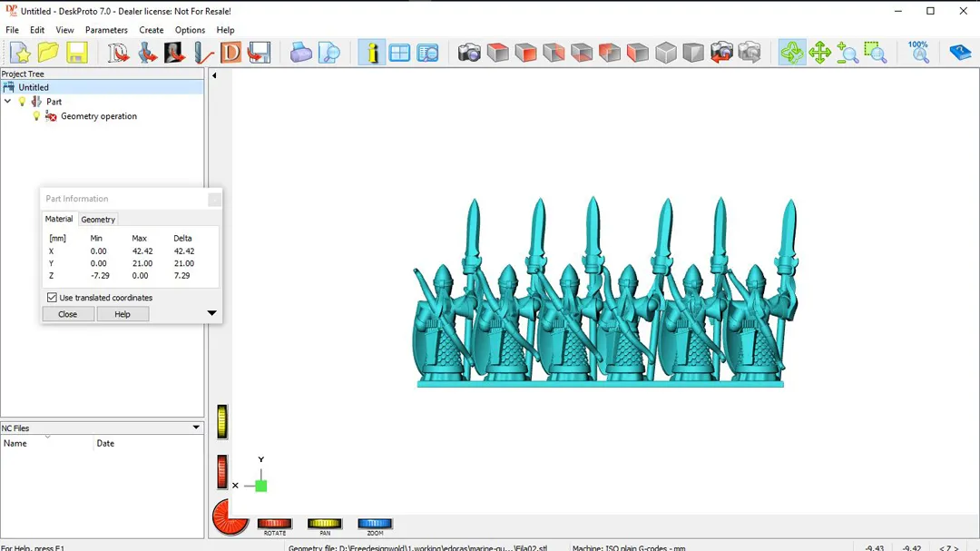
Task: Open print preview with the page-magnifier icon
Action: point(328,53)
